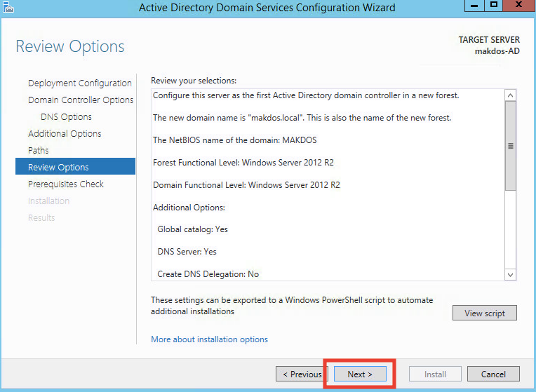Click the line 'Forest Functional Level: Windows Server 2012 R2'
The width and height of the screenshot is (536, 392).
pos(243,162)
